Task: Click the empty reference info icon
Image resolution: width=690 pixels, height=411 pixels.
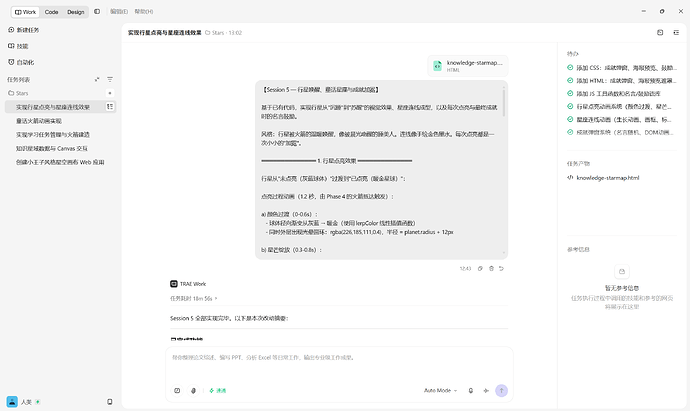Action: (622, 272)
